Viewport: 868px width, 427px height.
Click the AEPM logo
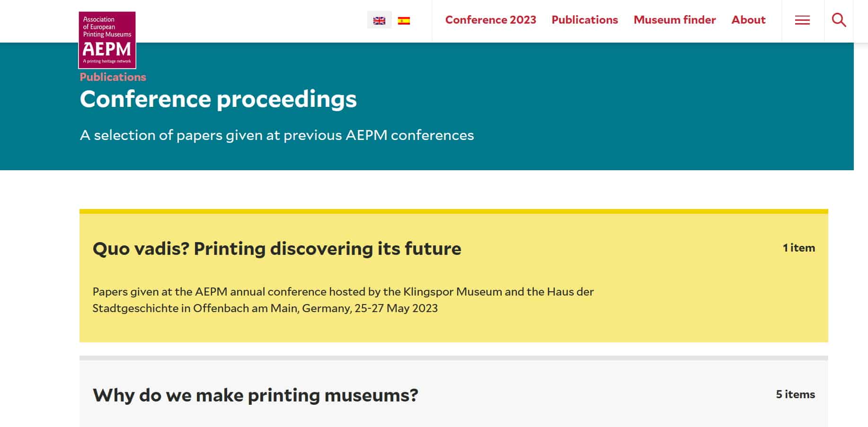[x=107, y=40]
